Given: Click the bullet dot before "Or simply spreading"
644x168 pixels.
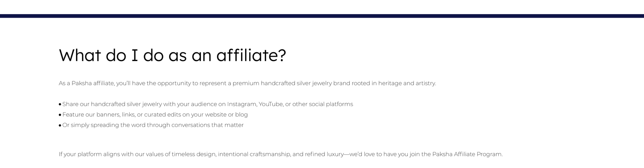Looking at the screenshot, I should 60,125.
